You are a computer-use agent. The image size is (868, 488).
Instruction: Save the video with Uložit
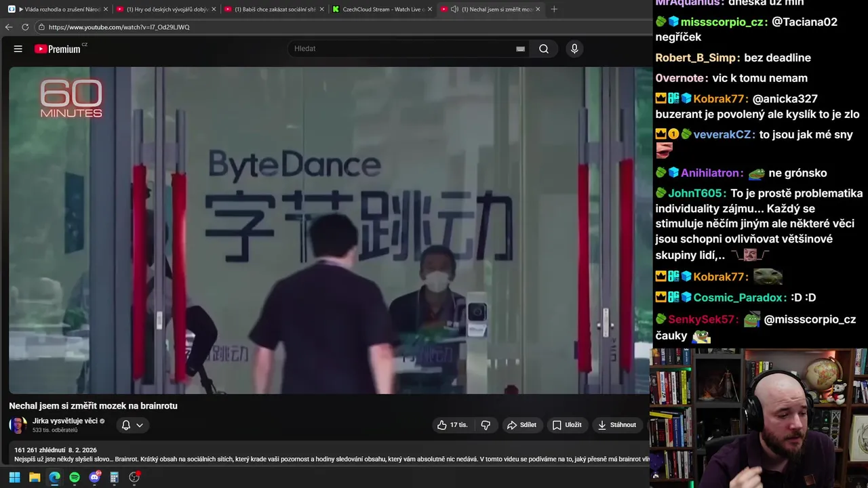click(567, 425)
